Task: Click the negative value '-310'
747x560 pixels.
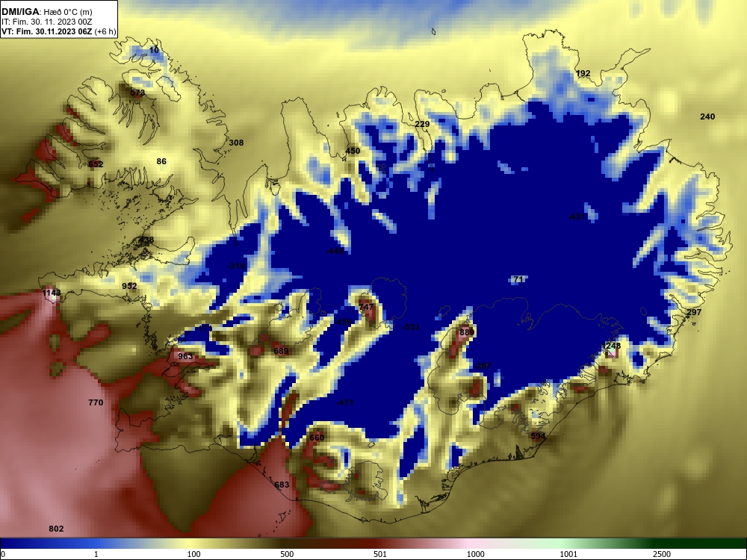Action: pos(235,266)
